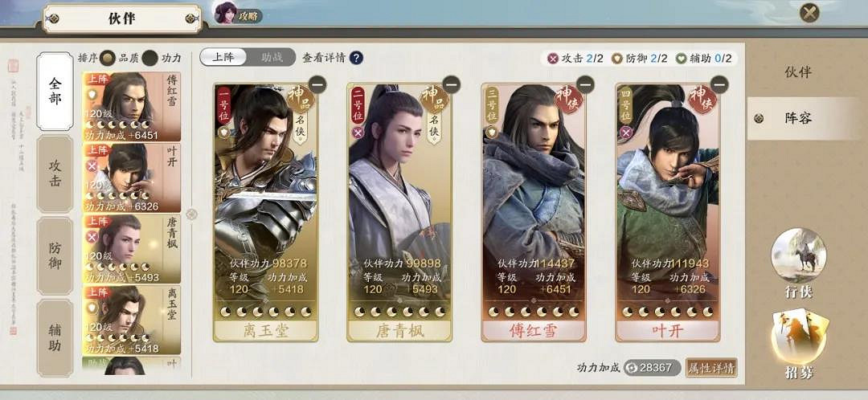Select the 攻击 category filter tab
This screenshot has height=400, width=868.
tap(55, 174)
